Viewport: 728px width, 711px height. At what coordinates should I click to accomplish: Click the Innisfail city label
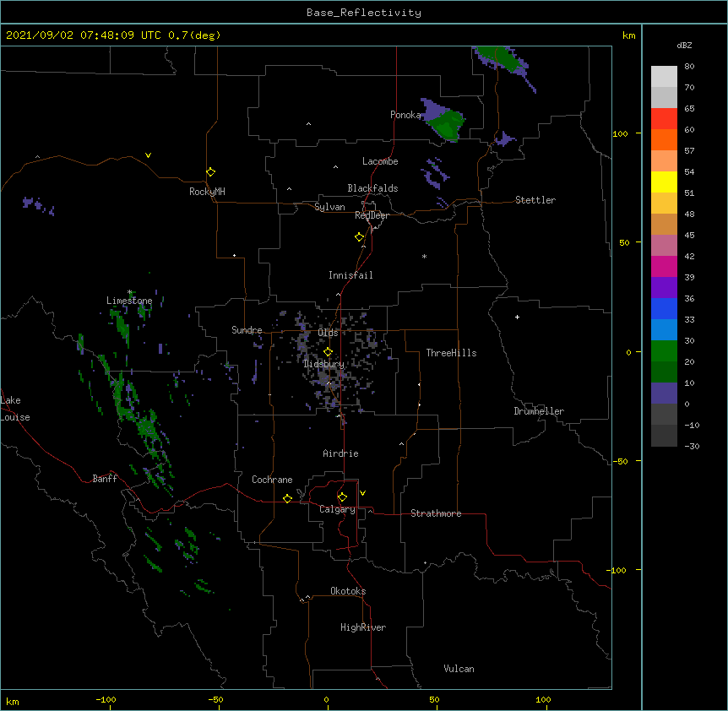(x=350, y=275)
